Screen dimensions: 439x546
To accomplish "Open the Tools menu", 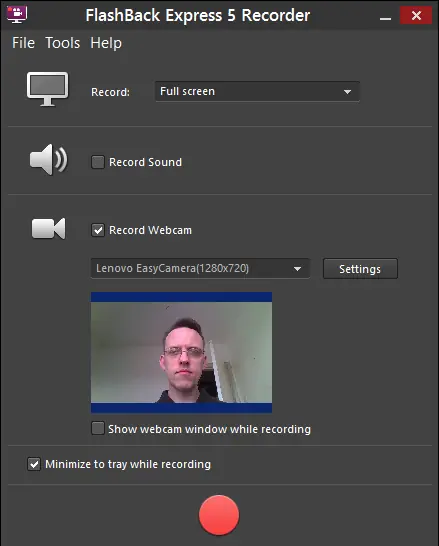I will [x=63, y=43].
